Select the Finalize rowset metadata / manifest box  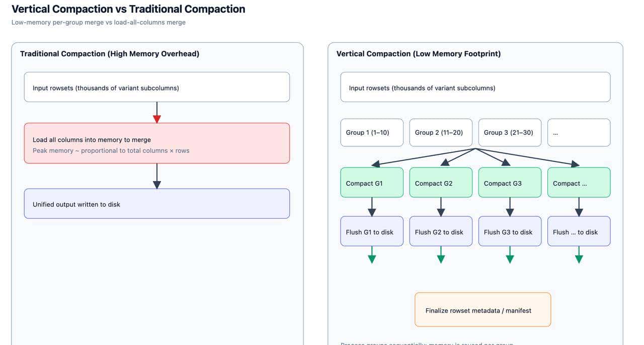click(x=482, y=310)
